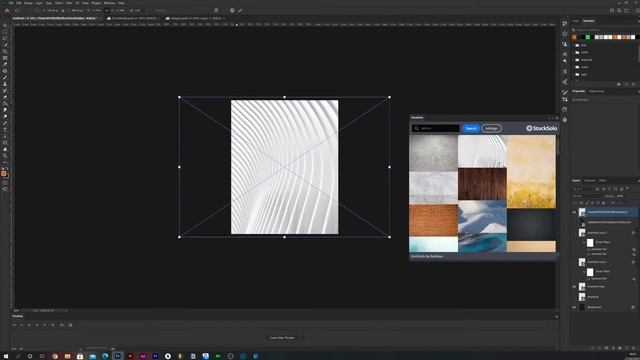Viewport: 640px width, 360px height.
Task: Select the Crop tool
Action: [x=5, y=51]
